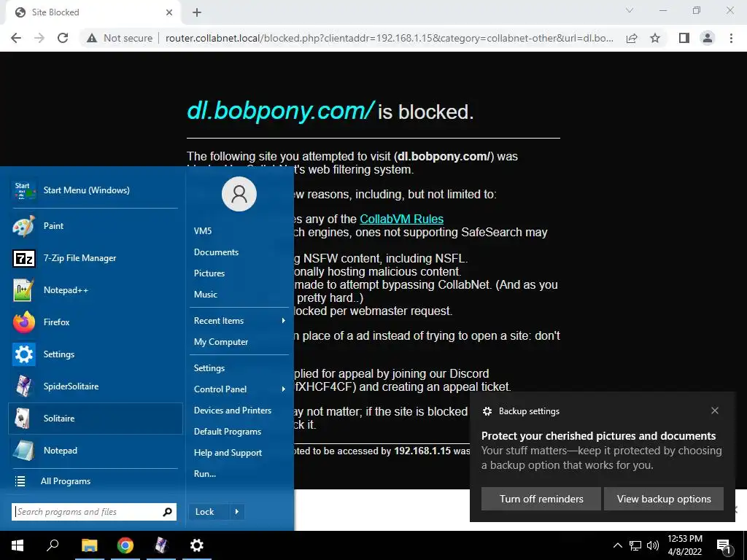
Task: Share this page via address bar icon
Action: click(632, 38)
